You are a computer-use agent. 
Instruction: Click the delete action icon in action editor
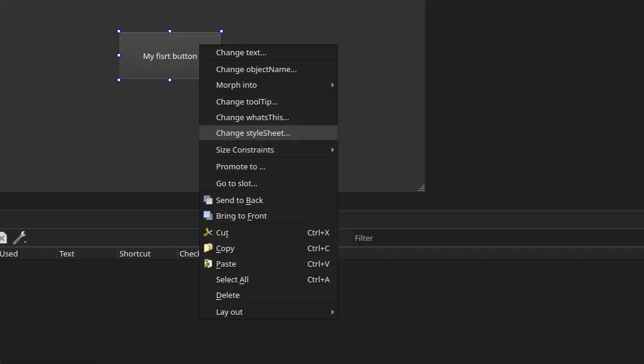(x=3, y=237)
